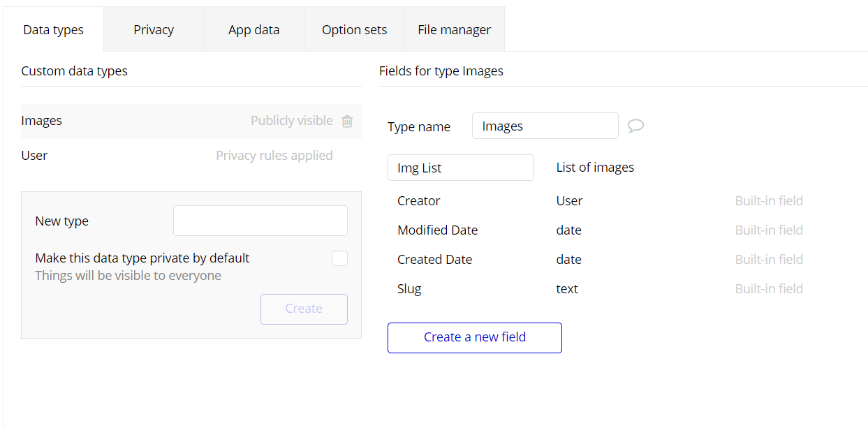Click the Created Date field label

click(434, 260)
